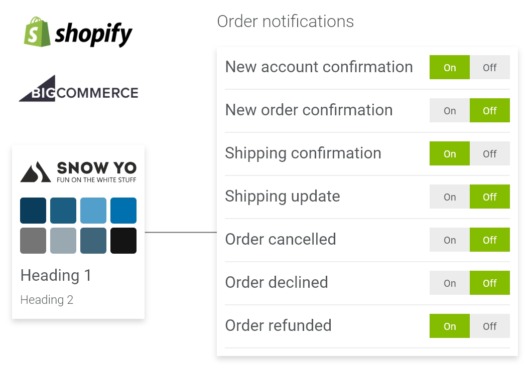Click the Heading 1 text style
This screenshot has width=530, height=369.
[x=56, y=275]
